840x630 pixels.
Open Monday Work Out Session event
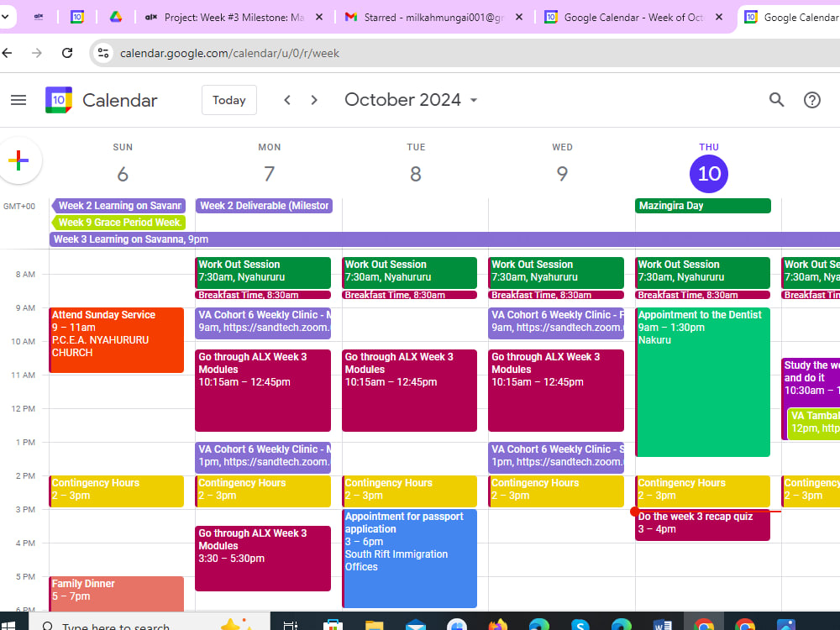pyautogui.click(x=263, y=273)
